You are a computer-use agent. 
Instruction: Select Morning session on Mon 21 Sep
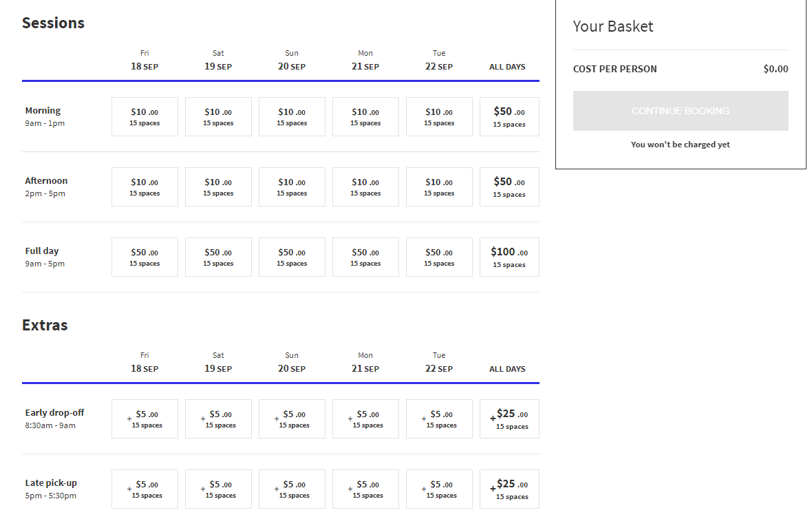(365, 116)
